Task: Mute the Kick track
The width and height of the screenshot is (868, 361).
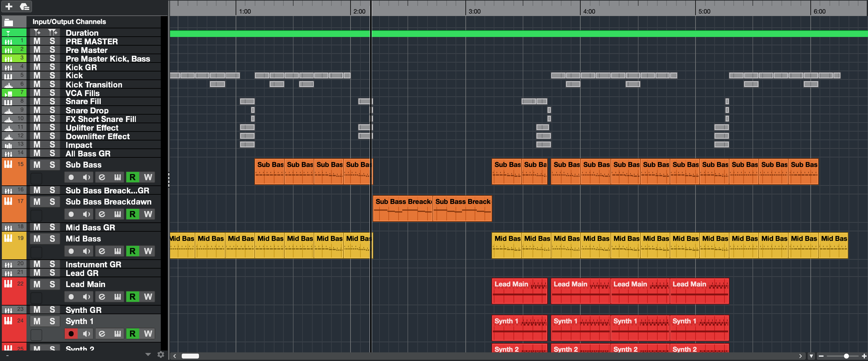Action: coord(37,75)
